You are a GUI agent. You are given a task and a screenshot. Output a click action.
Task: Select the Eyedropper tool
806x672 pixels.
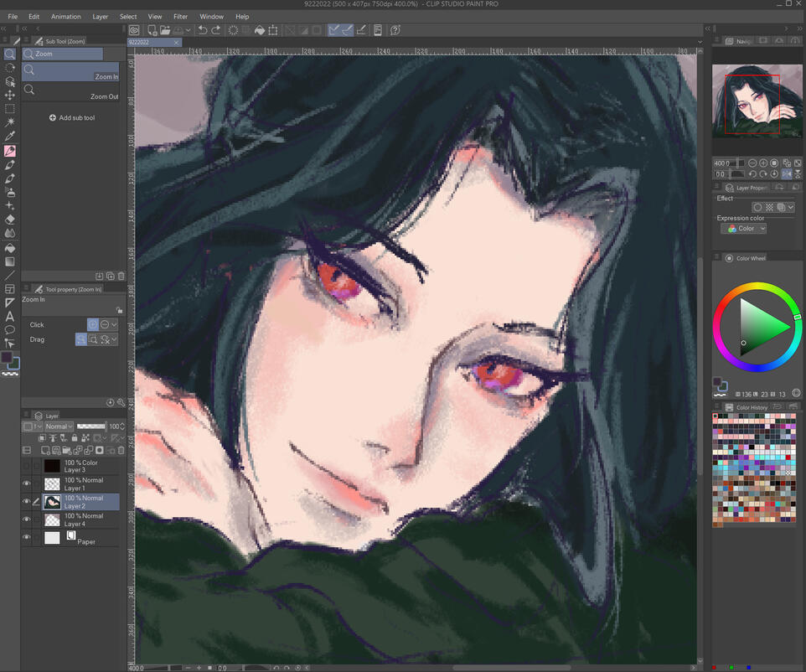pos(10,136)
